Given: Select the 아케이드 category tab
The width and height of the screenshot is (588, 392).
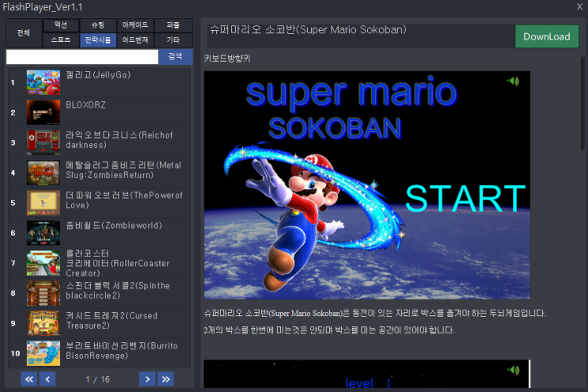Looking at the screenshot, I should tap(135, 25).
